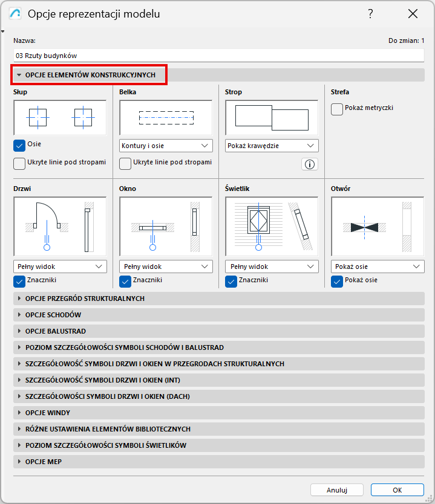Open the Drzwi Pełny widok dropdown
Viewport: 435px width, 504px height.
point(60,267)
